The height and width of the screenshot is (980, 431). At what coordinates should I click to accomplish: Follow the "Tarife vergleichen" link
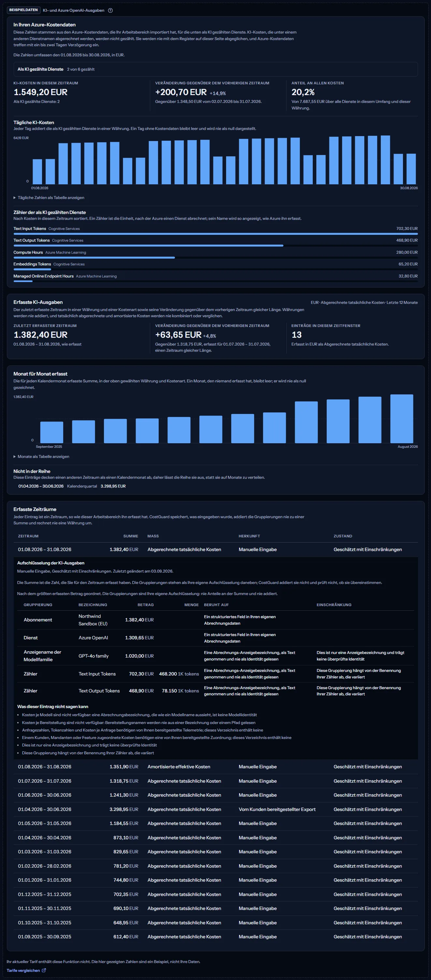(x=26, y=970)
